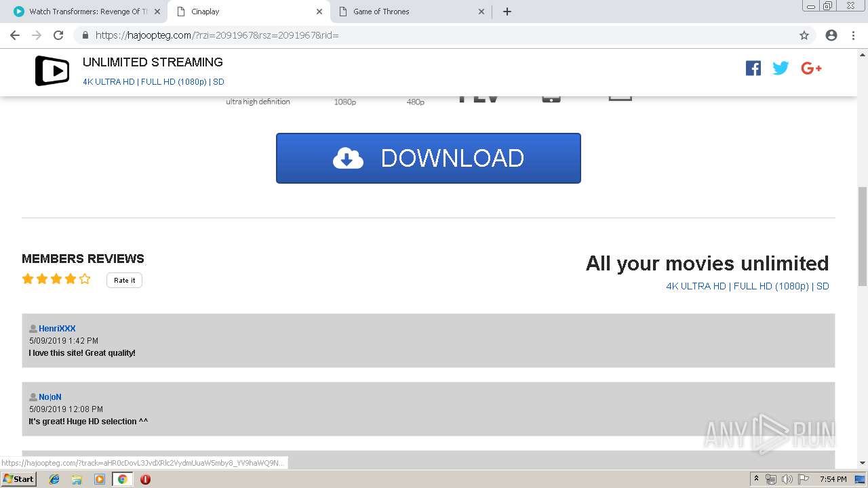Click the big blue DOWNLOAD button

[x=428, y=158]
